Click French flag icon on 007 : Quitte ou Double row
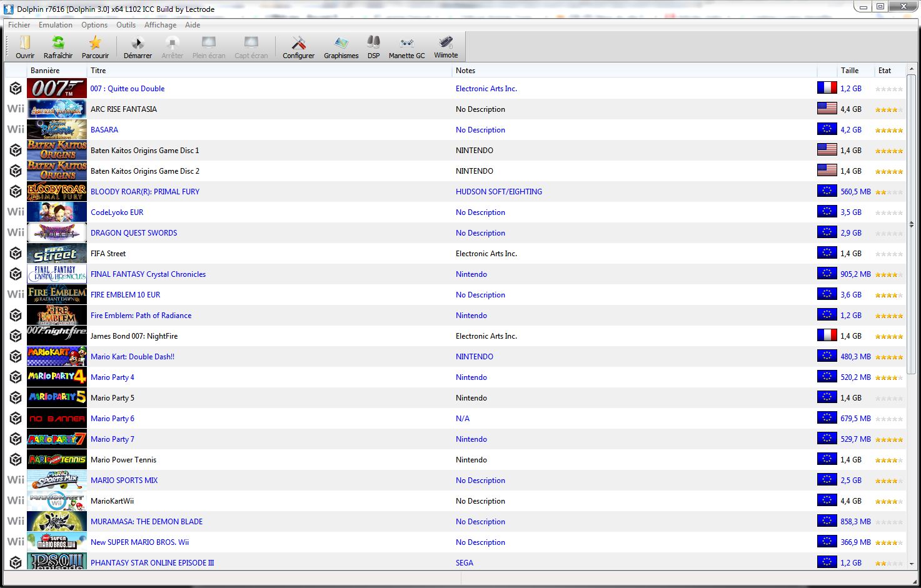 pyautogui.click(x=827, y=88)
